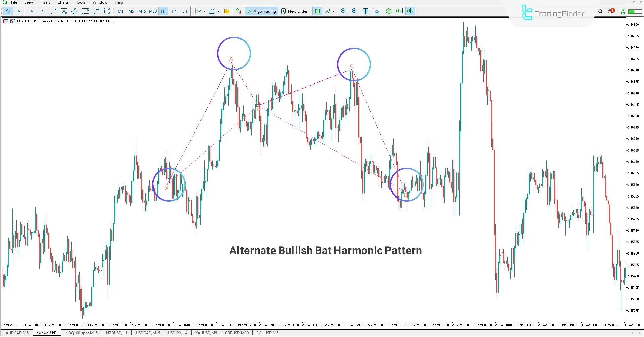
Task: Switch to the GBPUSD,M30 chart tab
Action: pyautogui.click(x=237, y=332)
